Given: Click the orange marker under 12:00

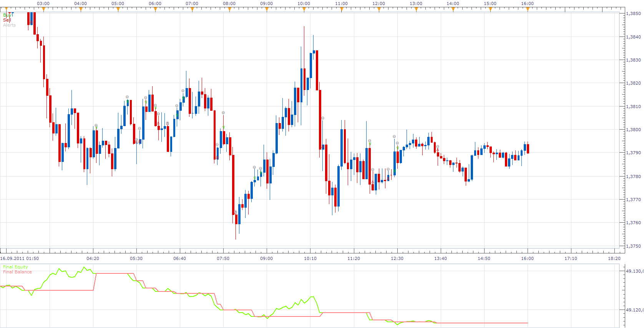Looking at the screenshot, I should click(379, 9).
